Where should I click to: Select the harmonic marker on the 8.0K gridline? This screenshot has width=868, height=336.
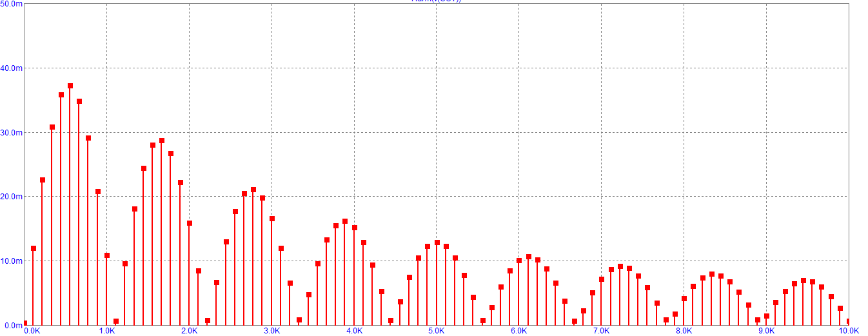(684, 299)
